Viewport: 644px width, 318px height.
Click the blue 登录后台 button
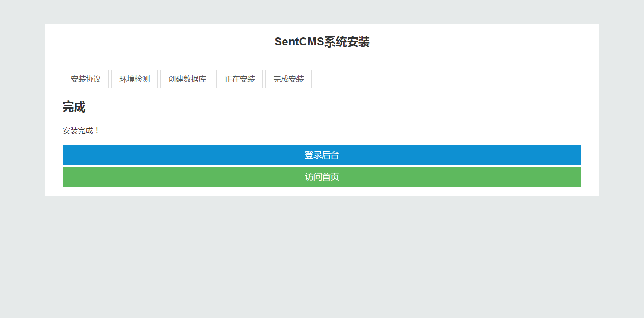click(322, 155)
